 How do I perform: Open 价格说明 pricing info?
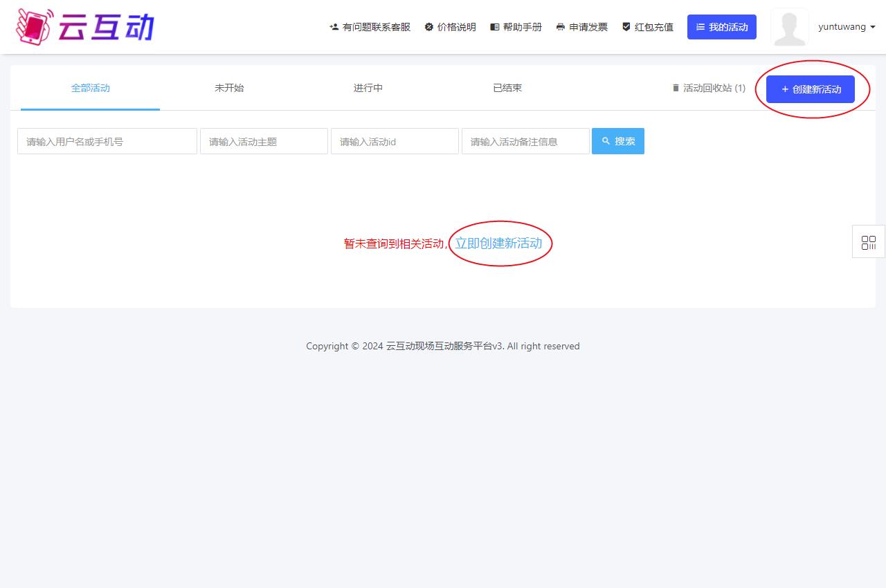pyautogui.click(x=450, y=27)
